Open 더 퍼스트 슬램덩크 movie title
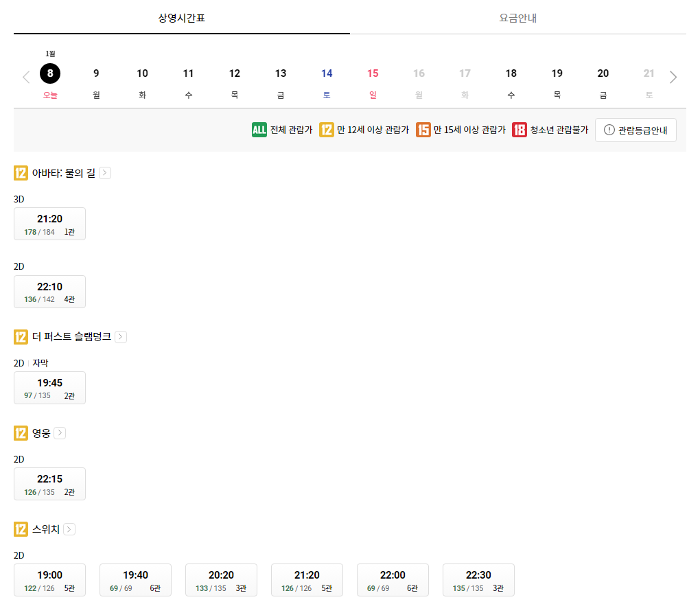 coord(71,336)
